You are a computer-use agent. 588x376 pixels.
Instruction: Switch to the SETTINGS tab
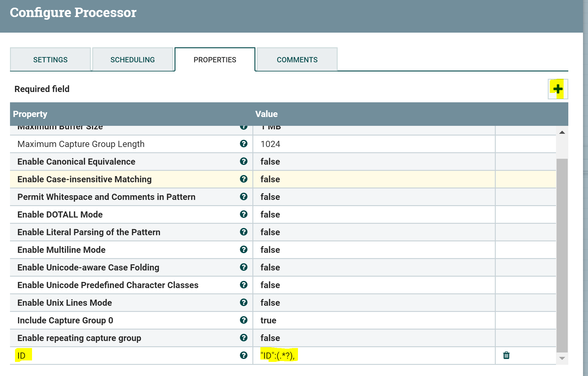coord(50,60)
